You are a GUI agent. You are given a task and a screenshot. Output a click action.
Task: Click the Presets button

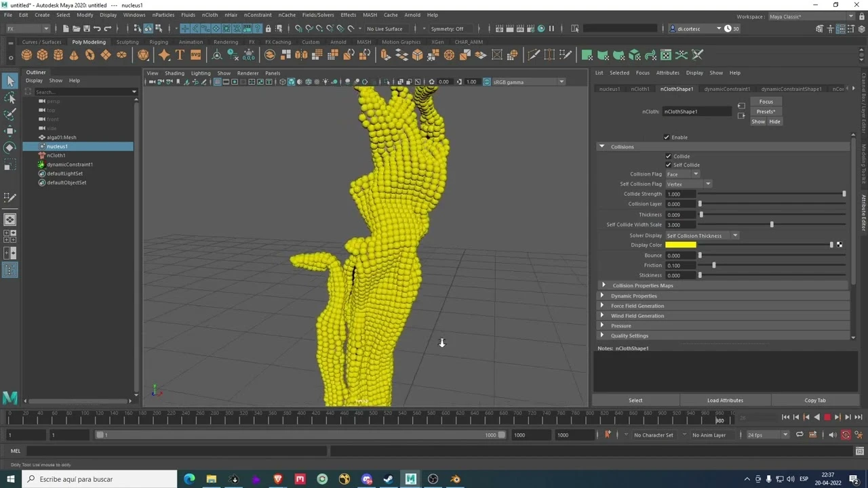click(766, 112)
